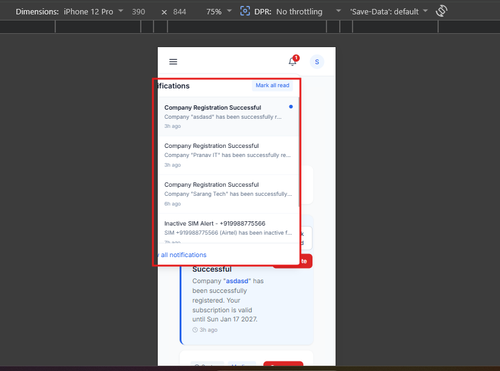Click the DPR screen capture icon
500x371 pixels.
(245, 11)
